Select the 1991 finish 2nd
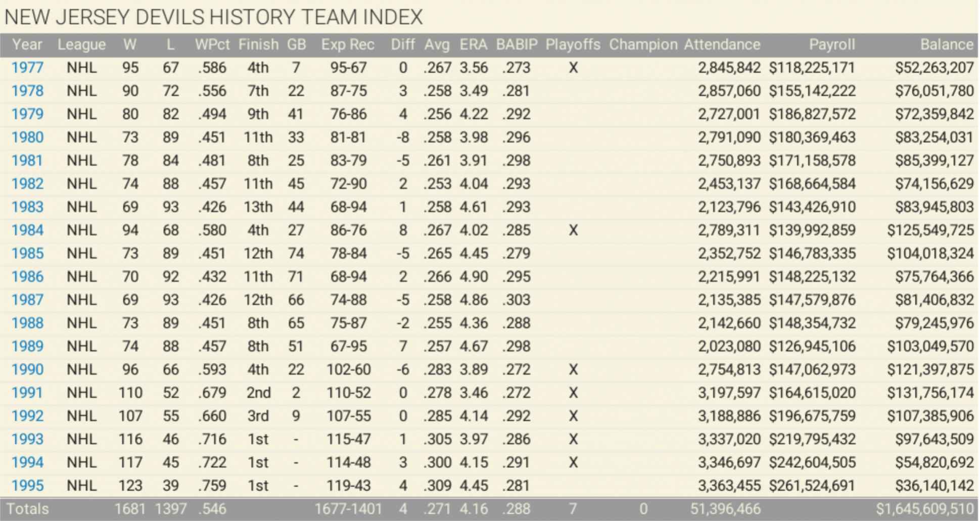The height and width of the screenshot is (521, 980). 258,393
